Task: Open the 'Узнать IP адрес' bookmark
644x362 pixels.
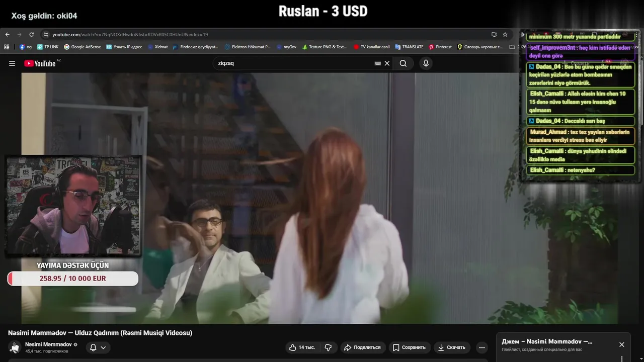Action: pyautogui.click(x=124, y=47)
